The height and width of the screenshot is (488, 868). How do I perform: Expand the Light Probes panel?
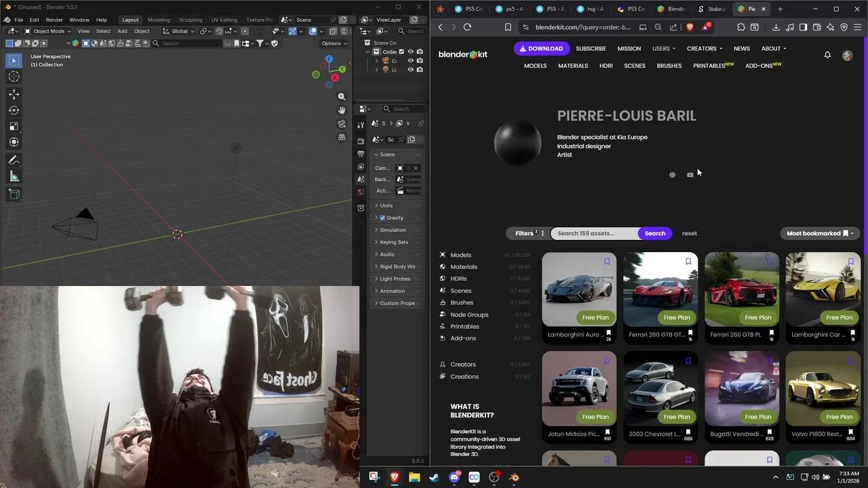pos(398,279)
